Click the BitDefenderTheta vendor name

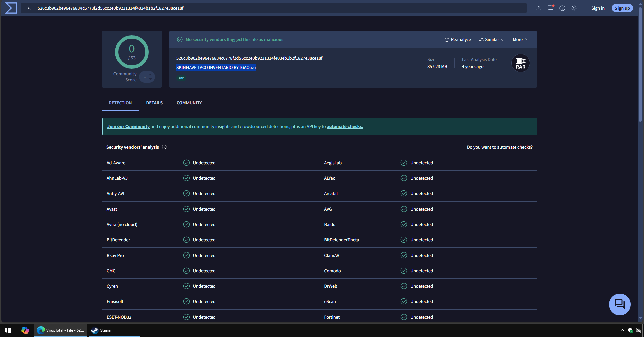coord(341,240)
